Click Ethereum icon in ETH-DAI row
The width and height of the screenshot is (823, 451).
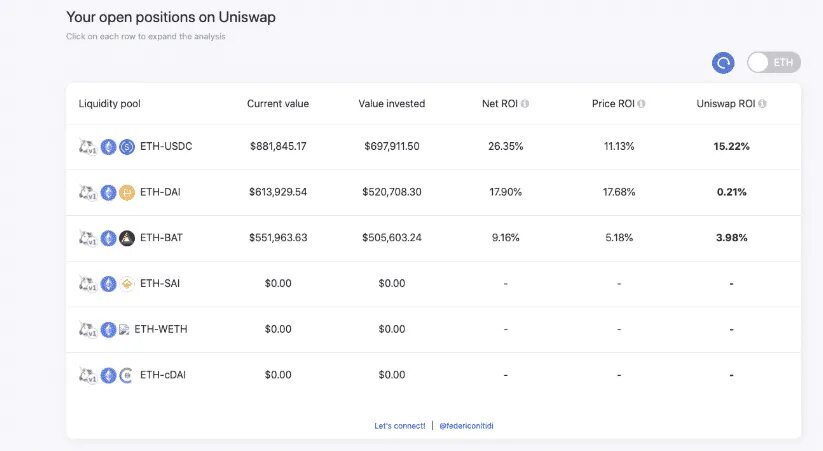pyautogui.click(x=108, y=193)
